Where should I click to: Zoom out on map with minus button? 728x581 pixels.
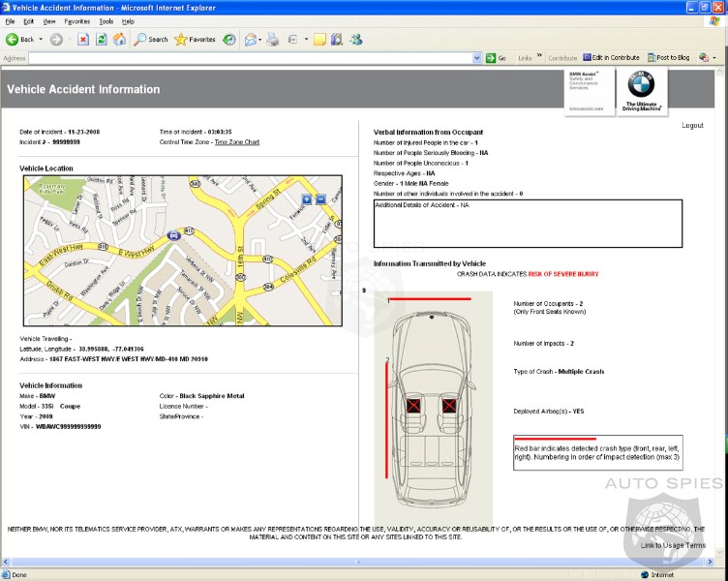pos(320,199)
